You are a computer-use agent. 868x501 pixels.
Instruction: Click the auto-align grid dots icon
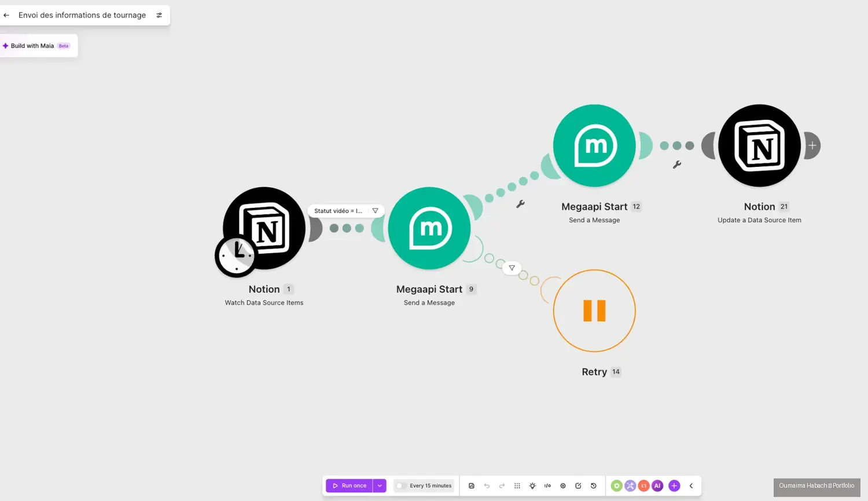[x=517, y=486]
